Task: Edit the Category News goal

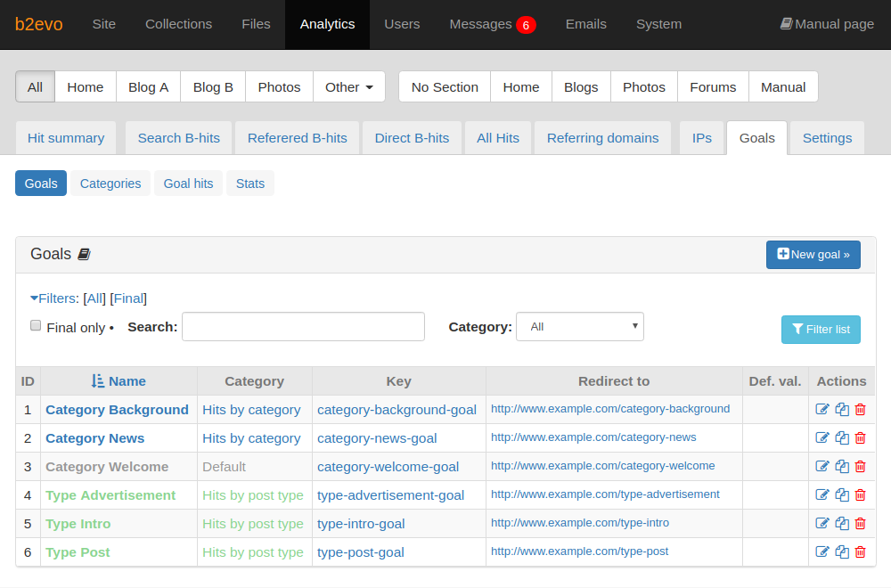Action: tap(822, 437)
